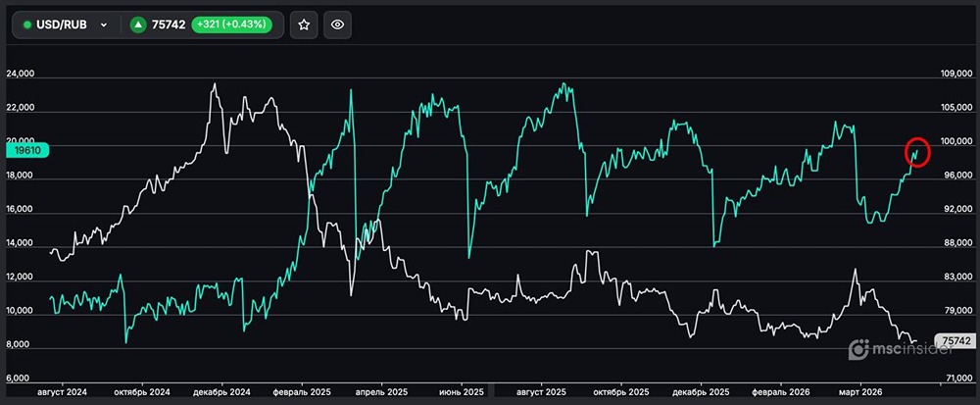Click the 79,000 right axis label
This screenshot has height=405, width=980.
coord(956,311)
